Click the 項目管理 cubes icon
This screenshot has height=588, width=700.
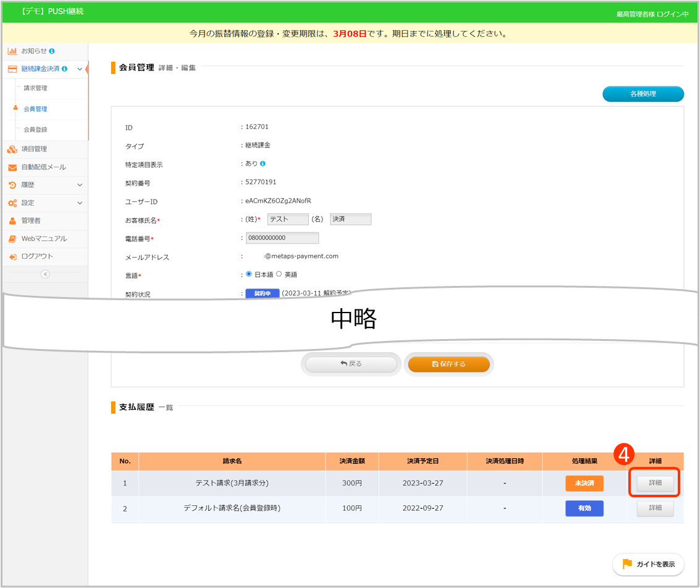pos(12,149)
